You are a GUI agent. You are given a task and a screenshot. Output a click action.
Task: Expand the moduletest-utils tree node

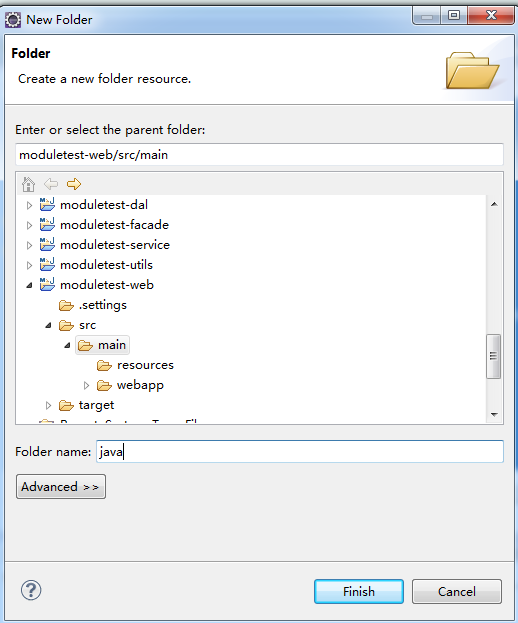coord(29,265)
